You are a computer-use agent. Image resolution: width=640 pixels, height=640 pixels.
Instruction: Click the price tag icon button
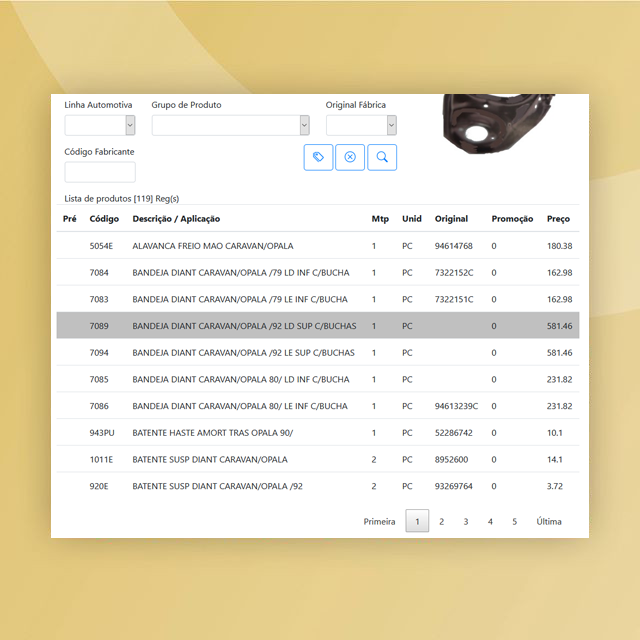(318, 157)
